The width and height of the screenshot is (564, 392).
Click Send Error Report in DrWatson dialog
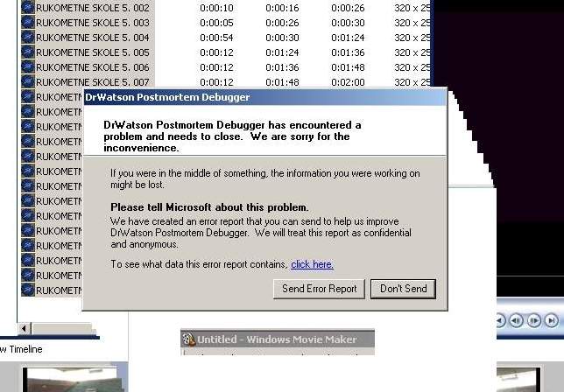point(319,289)
